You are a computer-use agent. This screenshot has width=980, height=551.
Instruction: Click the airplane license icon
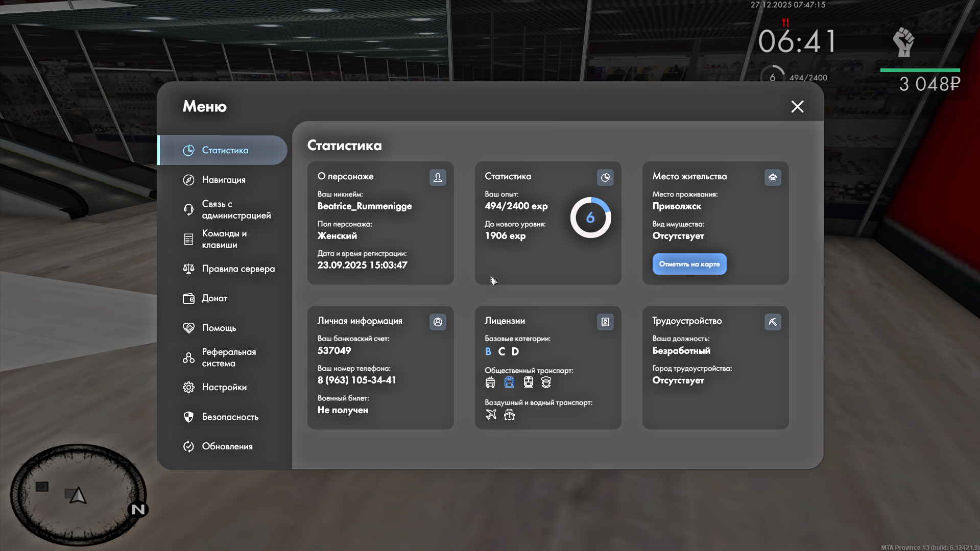click(x=491, y=414)
